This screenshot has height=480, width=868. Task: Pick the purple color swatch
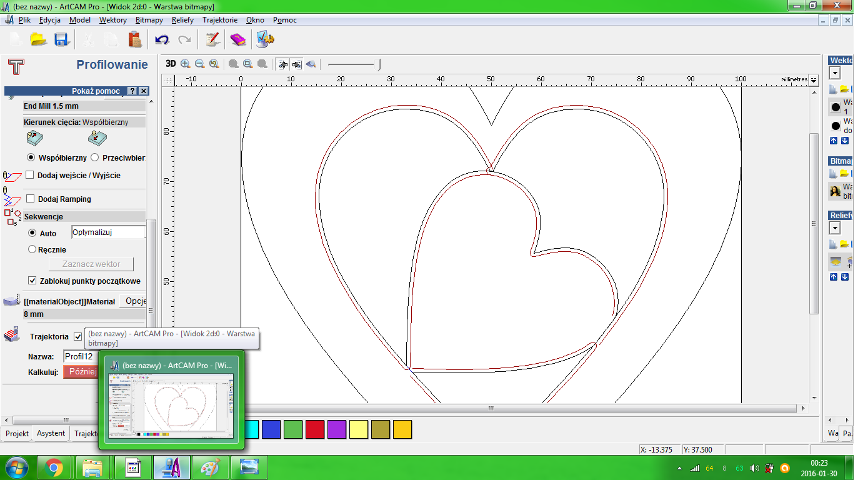337,429
